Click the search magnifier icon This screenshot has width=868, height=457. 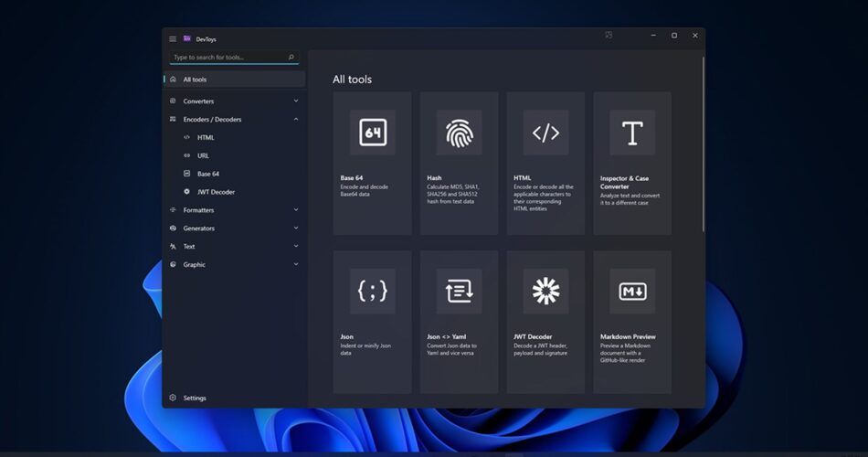[x=291, y=57]
